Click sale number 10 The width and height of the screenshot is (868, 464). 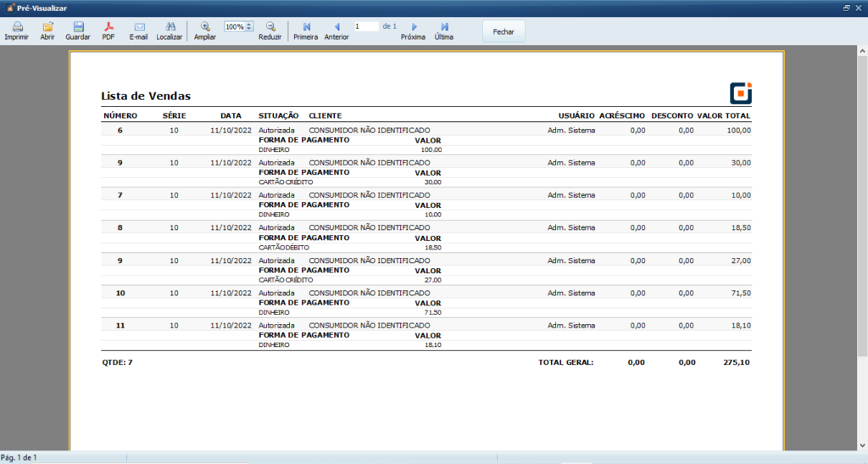point(120,293)
